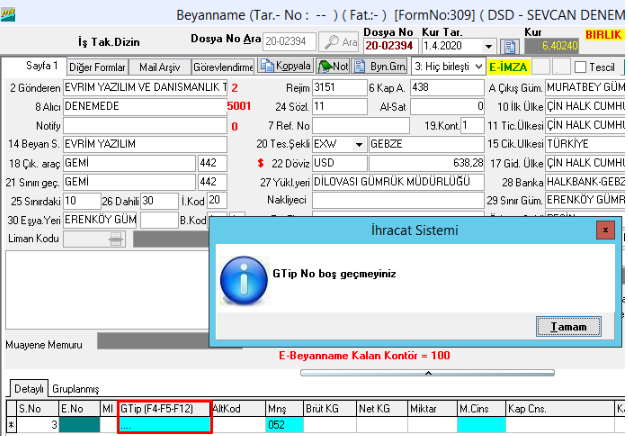Select the Gruplanmış tab
628x436 pixels.
(75, 389)
